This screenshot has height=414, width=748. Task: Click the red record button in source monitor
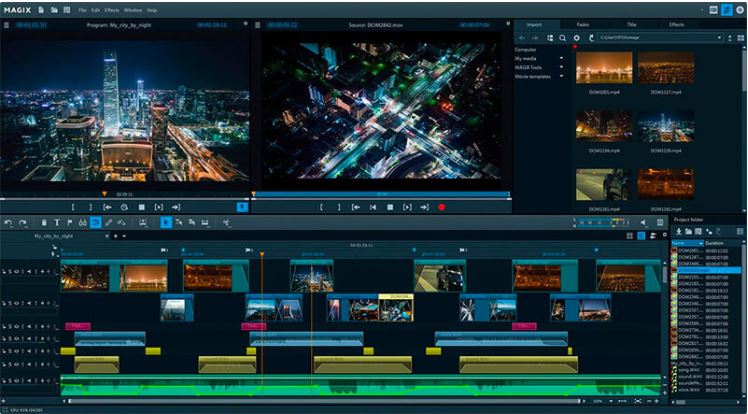(x=441, y=207)
